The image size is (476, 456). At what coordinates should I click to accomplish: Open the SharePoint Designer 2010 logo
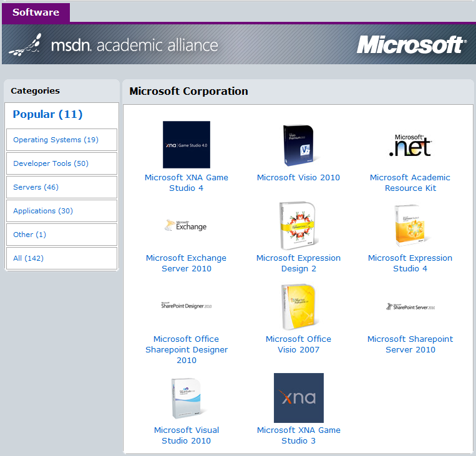187,306
